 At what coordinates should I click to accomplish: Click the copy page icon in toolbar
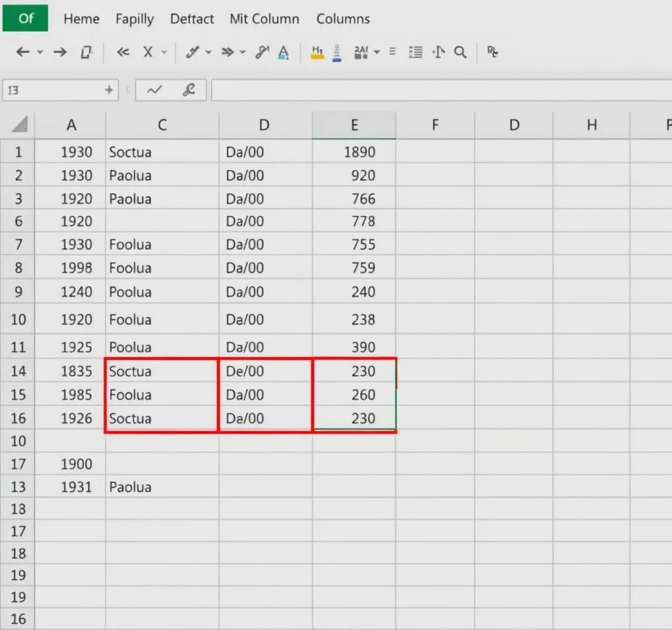coord(86,52)
